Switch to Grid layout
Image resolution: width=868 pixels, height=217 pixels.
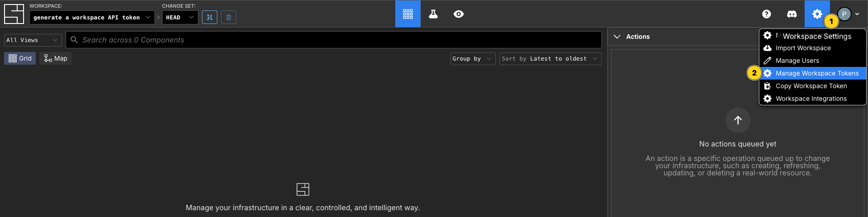(x=20, y=58)
